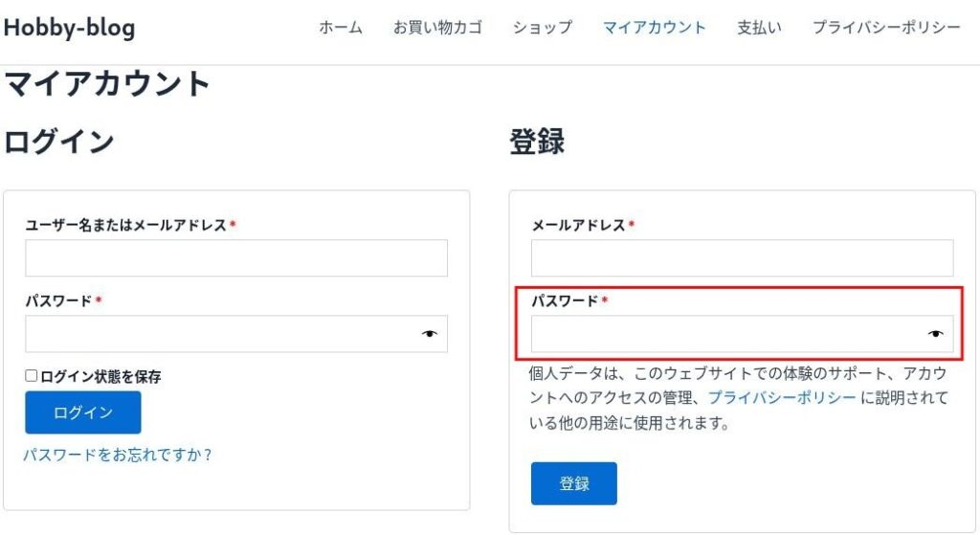Click the ユーザー名またはメールアドレス field label
Viewport: 980px width, 535px height.
click(x=125, y=225)
